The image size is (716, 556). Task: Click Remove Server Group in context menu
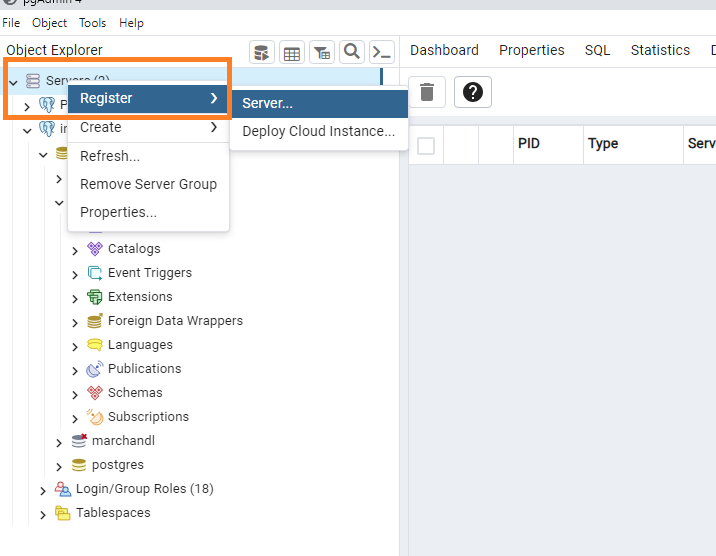coord(148,184)
